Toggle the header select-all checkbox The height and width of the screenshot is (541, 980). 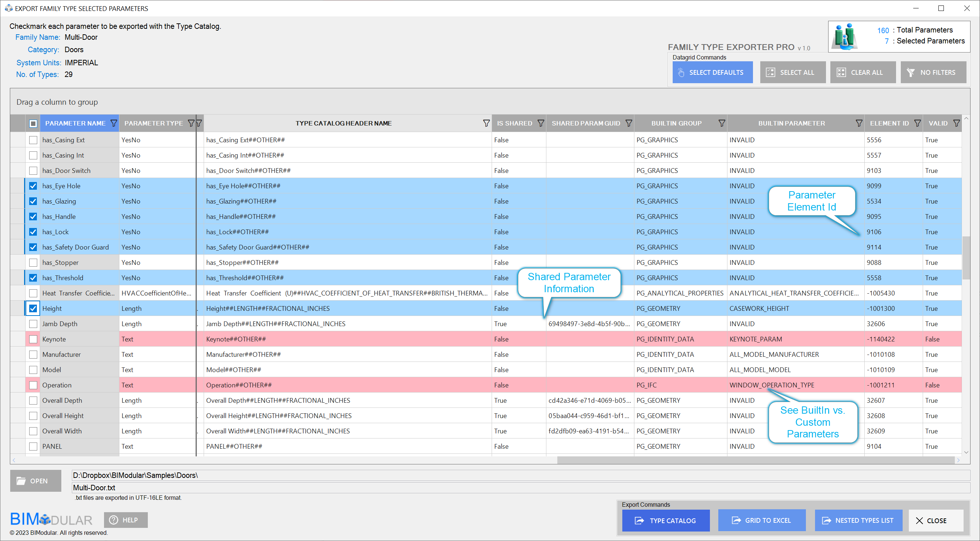(33, 123)
